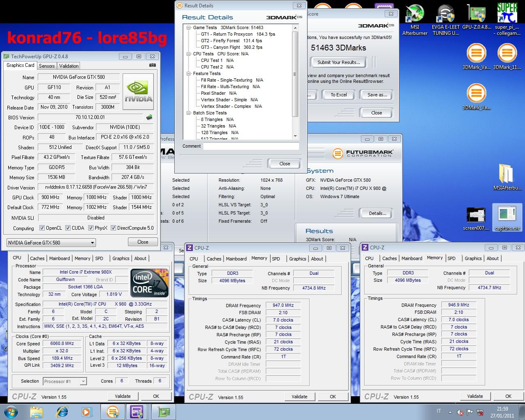
Task: Collapse Feature Tests tree node
Action: point(189,73)
